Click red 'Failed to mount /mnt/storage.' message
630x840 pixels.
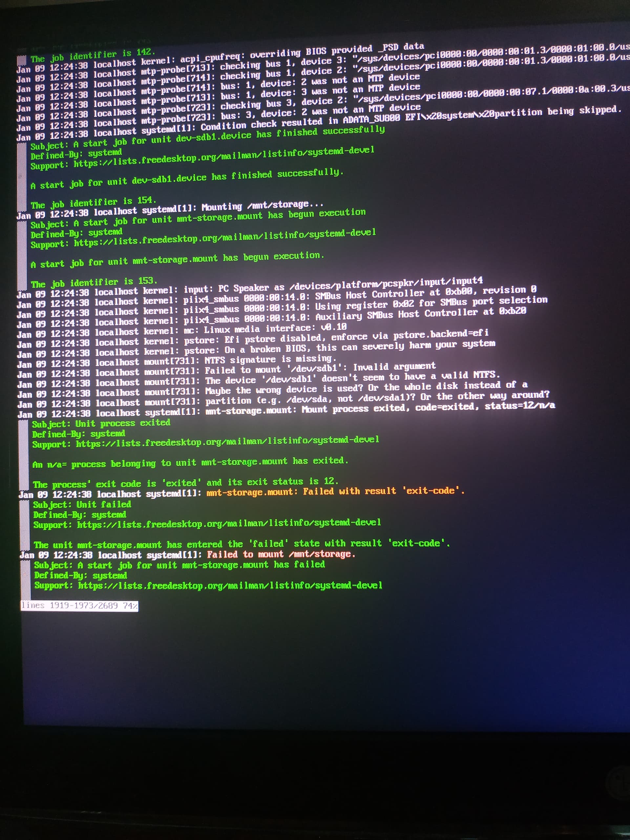(x=281, y=554)
